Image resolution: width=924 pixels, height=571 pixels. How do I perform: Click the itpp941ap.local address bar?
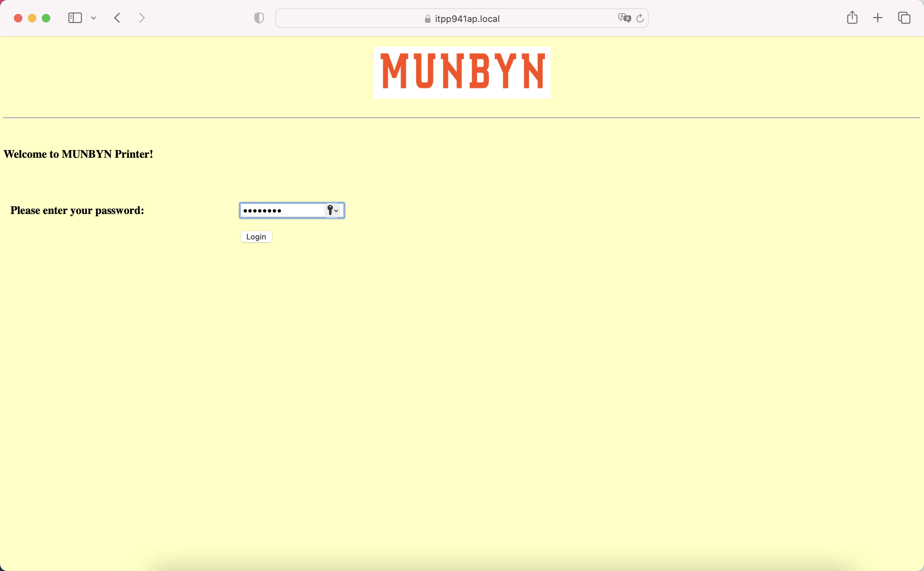coord(467,18)
